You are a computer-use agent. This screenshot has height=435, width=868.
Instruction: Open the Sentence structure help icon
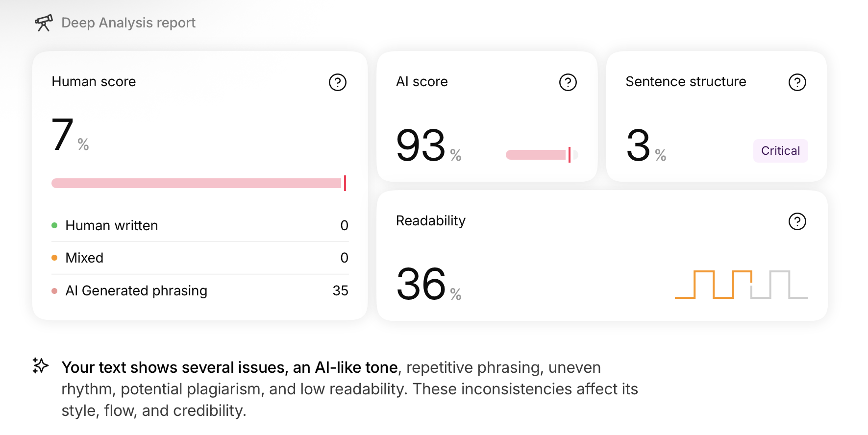797,82
